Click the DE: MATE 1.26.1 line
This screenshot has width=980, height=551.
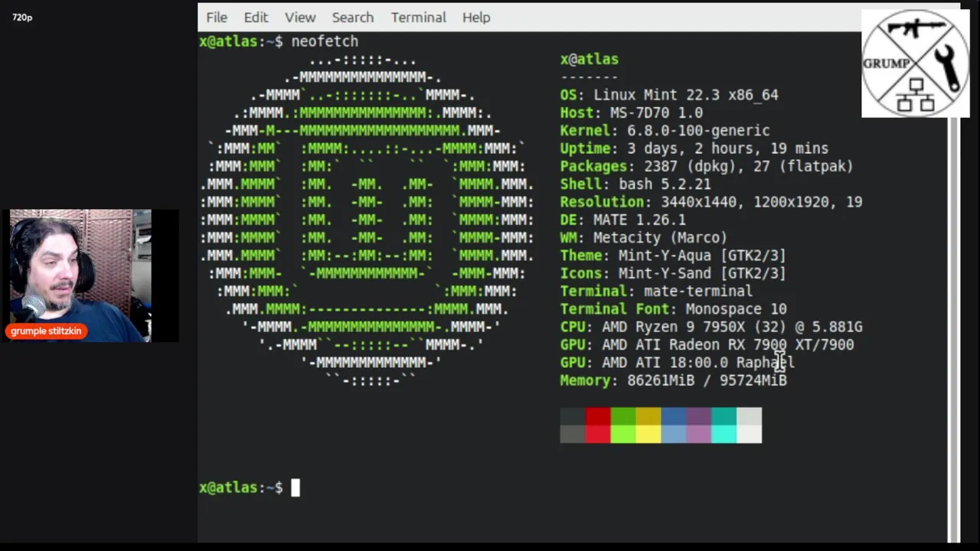(622, 220)
